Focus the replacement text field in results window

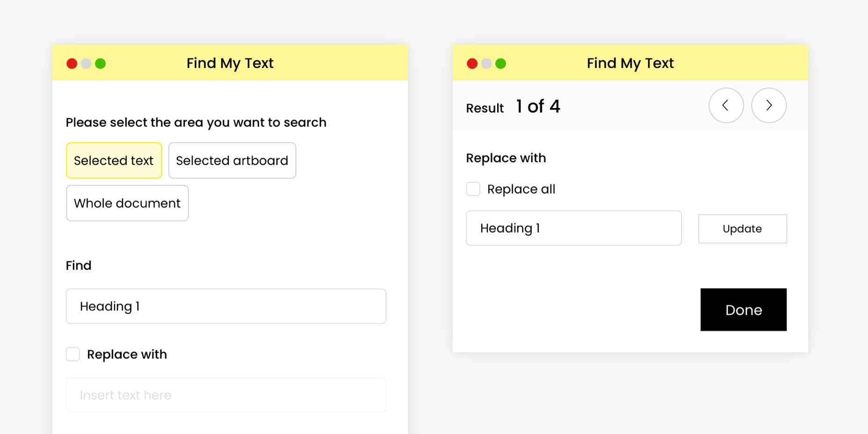(x=574, y=228)
